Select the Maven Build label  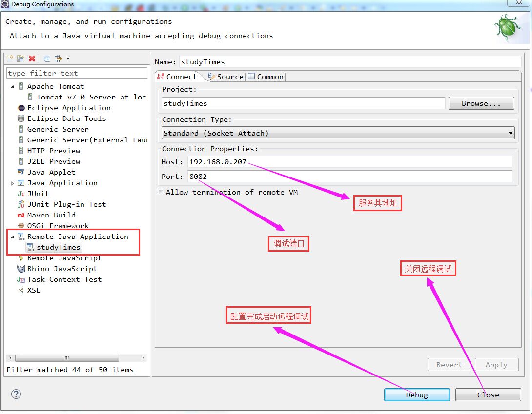(x=51, y=216)
